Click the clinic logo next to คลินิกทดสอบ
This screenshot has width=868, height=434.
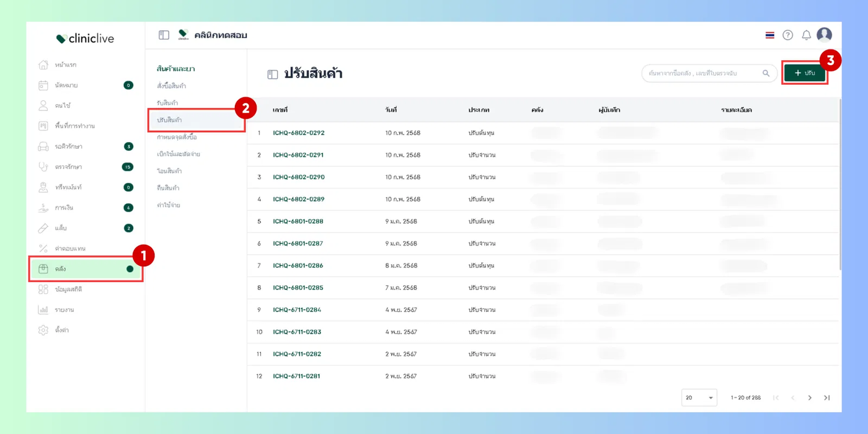[x=184, y=35]
